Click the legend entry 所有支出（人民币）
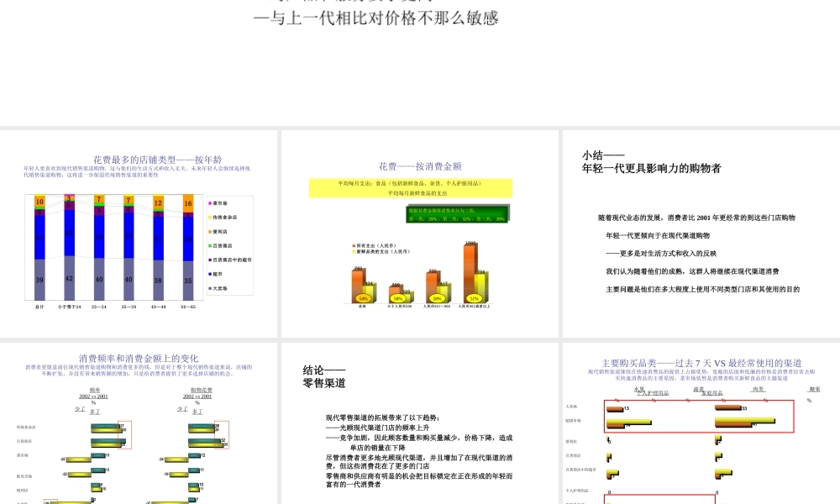This screenshot has height=504, width=840. (x=375, y=246)
